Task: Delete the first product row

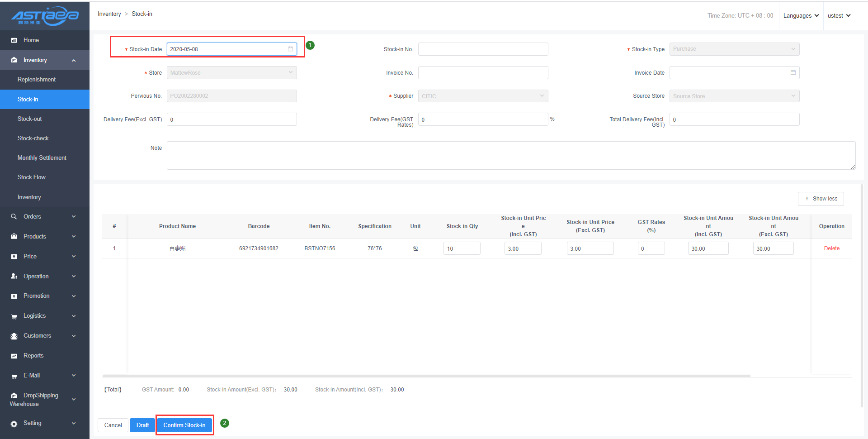Action: coord(831,248)
